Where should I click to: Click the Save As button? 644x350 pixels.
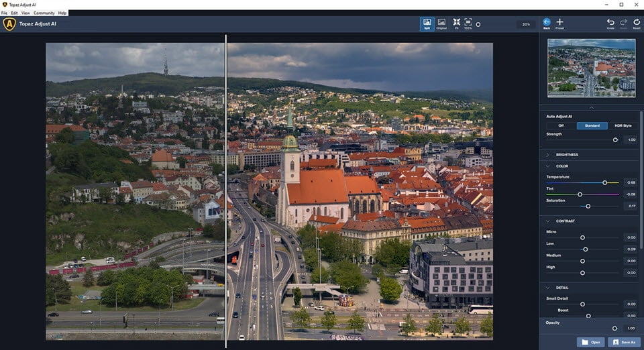click(624, 342)
